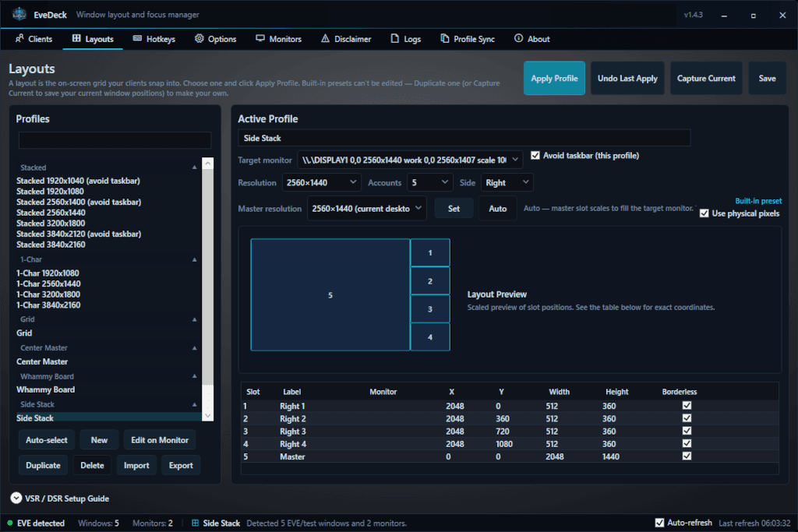The width and height of the screenshot is (798, 532).
Task: Click the green EVE detected status dot
Action: pos(9,523)
